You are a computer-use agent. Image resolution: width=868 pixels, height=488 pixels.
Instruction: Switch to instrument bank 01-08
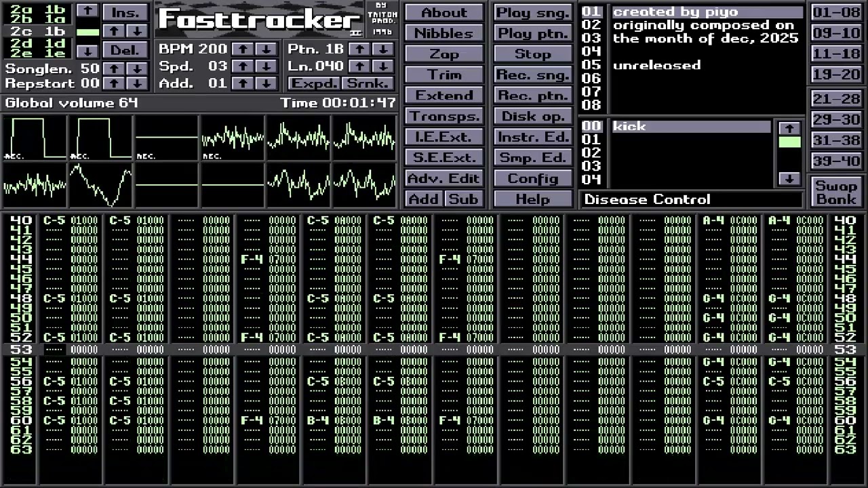(836, 12)
